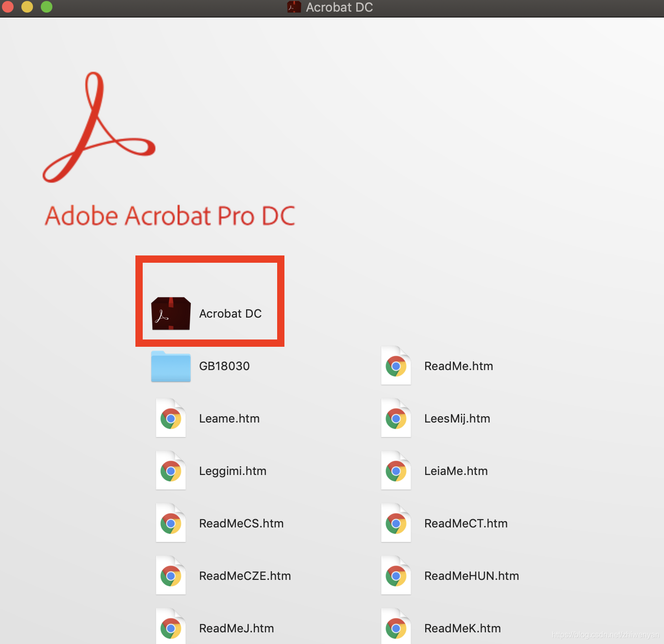Select the ReadMeJ.htm file icon

point(171,627)
